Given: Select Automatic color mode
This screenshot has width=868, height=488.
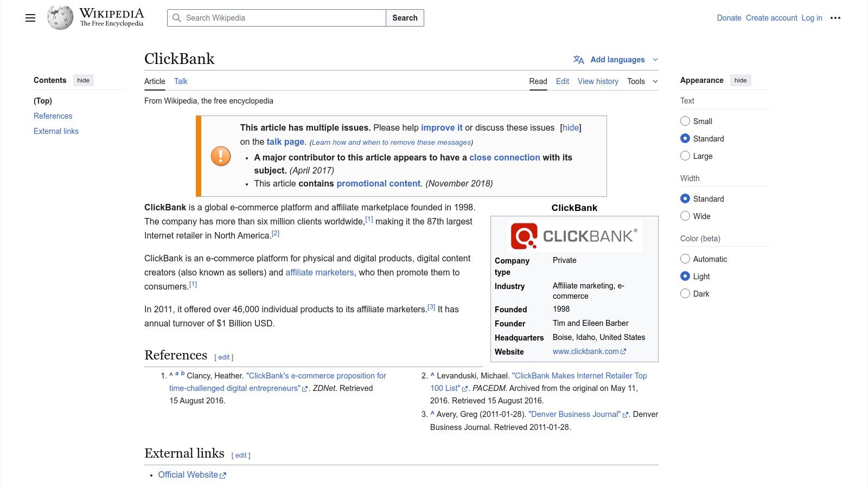Looking at the screenshot, I should pyautogui.click(x=685, y=259).
